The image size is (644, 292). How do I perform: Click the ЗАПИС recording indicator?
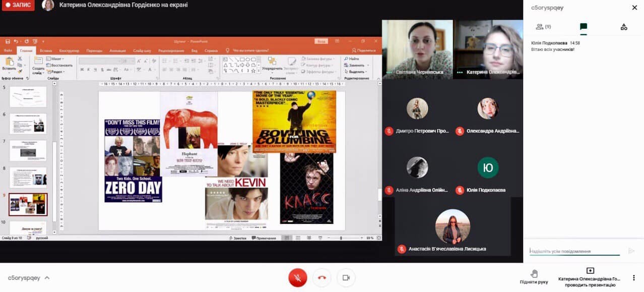click(x=18, y=5)
